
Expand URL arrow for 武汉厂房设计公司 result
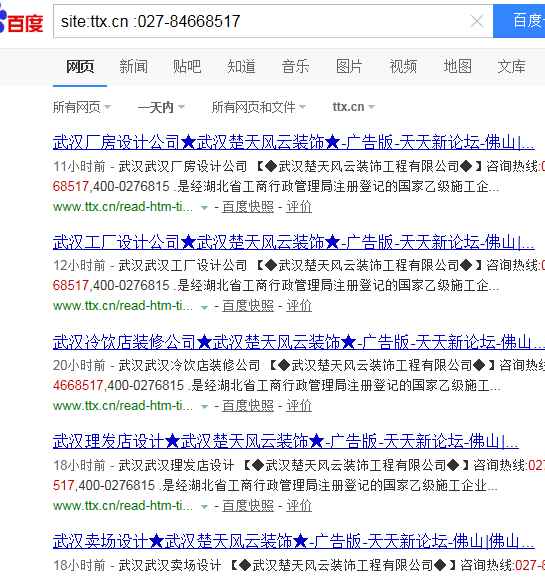(205, 208)
